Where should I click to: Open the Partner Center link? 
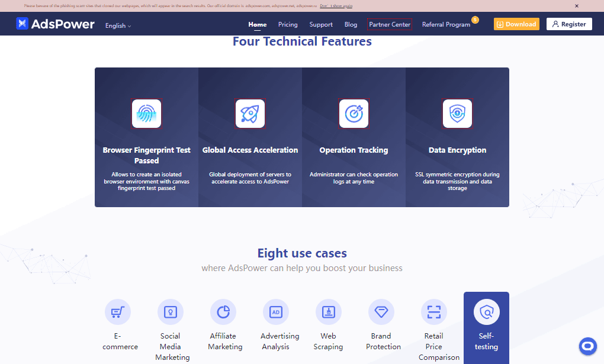(x=390, y=24)
